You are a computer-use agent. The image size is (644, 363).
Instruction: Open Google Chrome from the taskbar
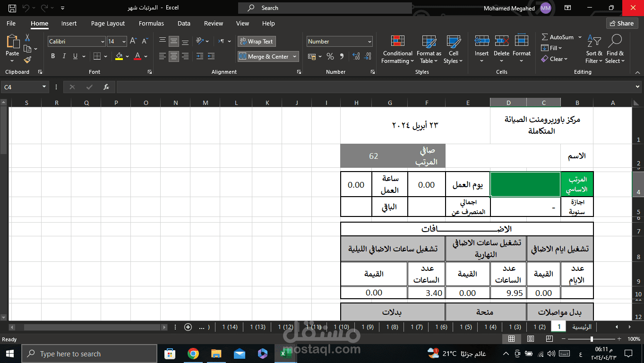[193, 354]
